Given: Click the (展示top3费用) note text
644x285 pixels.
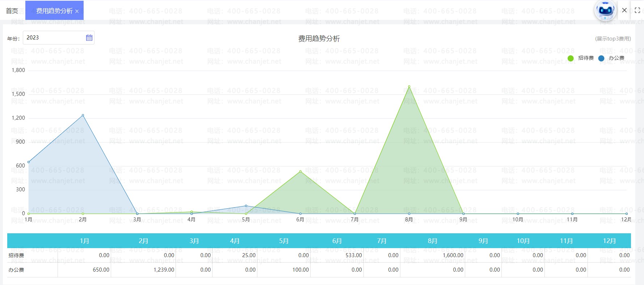Looking at the screenshot, I should point(613,39).
